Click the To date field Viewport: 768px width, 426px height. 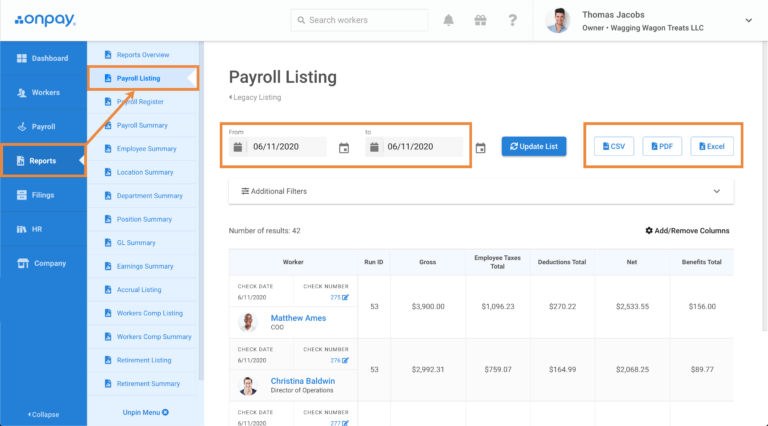click(x=414, y=147)
